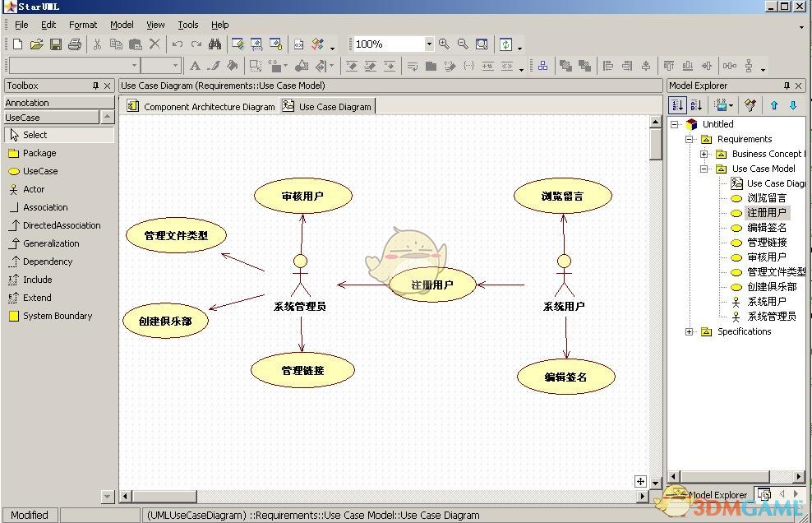Pick the Include relationship tool
This screenshot has width=812, height=523.
(36, 280)
